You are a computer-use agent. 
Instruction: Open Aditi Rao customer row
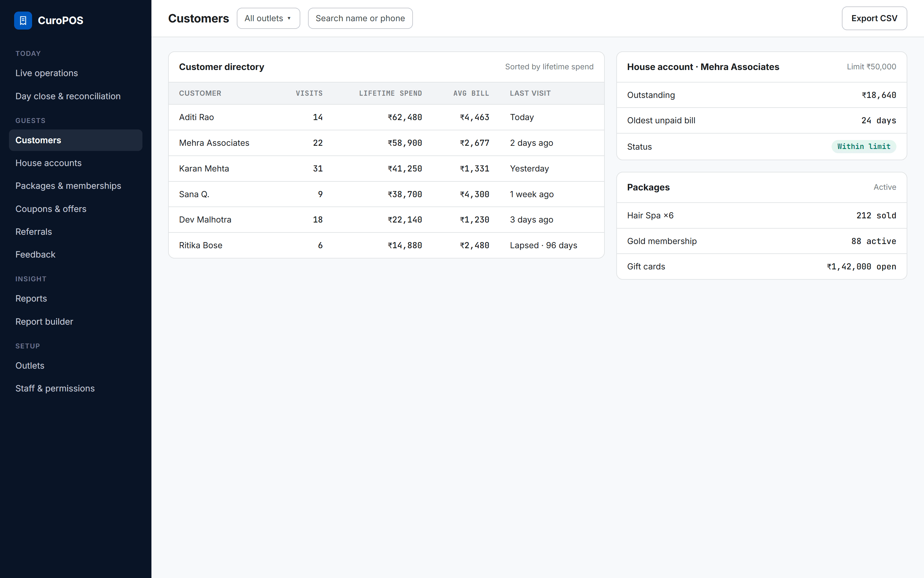[386, 117]
